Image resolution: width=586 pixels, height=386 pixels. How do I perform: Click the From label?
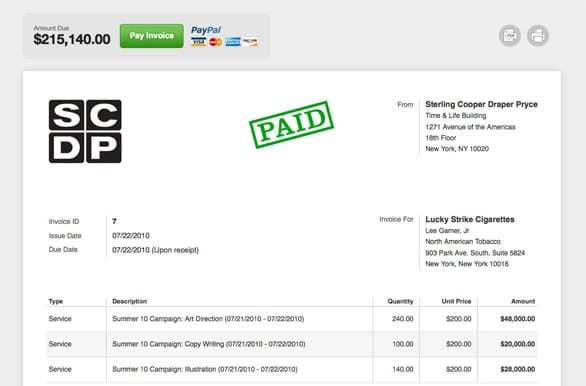point(405,105)
